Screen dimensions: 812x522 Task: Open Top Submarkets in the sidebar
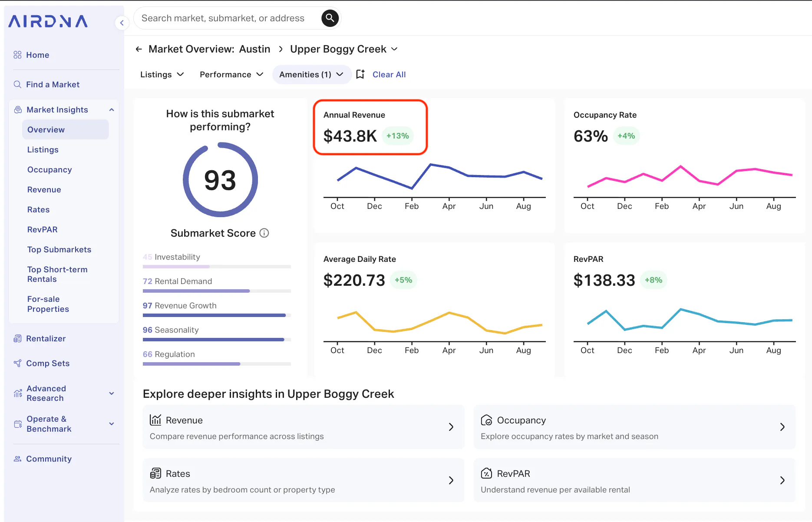click(x=59, y=249)
